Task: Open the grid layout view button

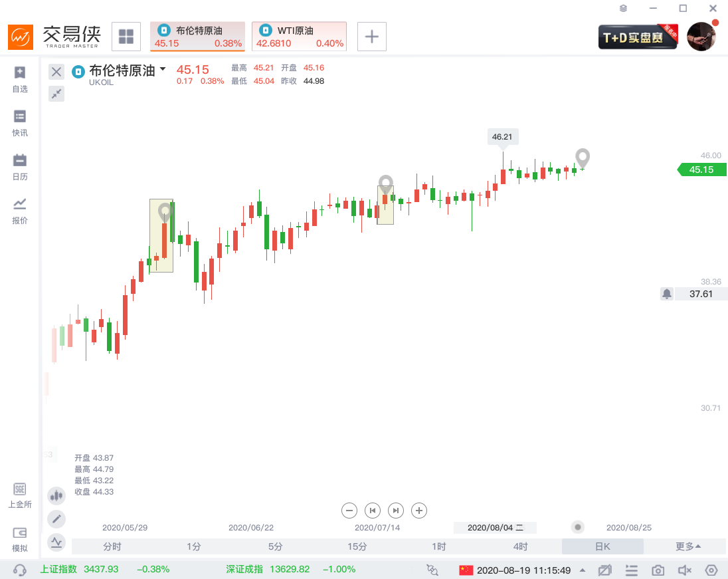Action: point(126,37)
